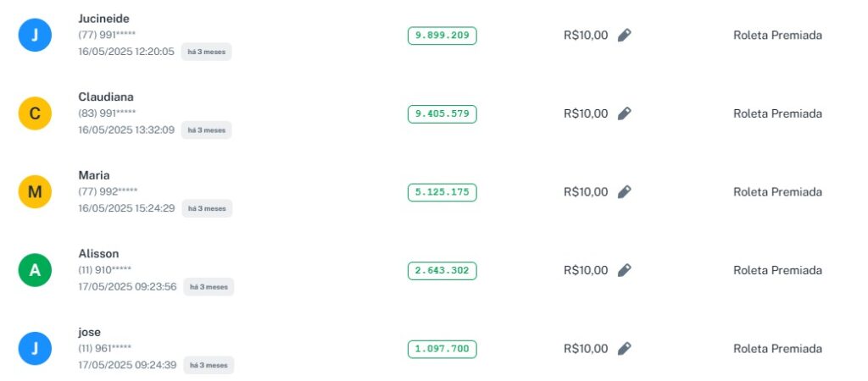The width and height of the screenshot is (868, 381).
Task: Select the 1.097.700 number badge
Action: 442,349
